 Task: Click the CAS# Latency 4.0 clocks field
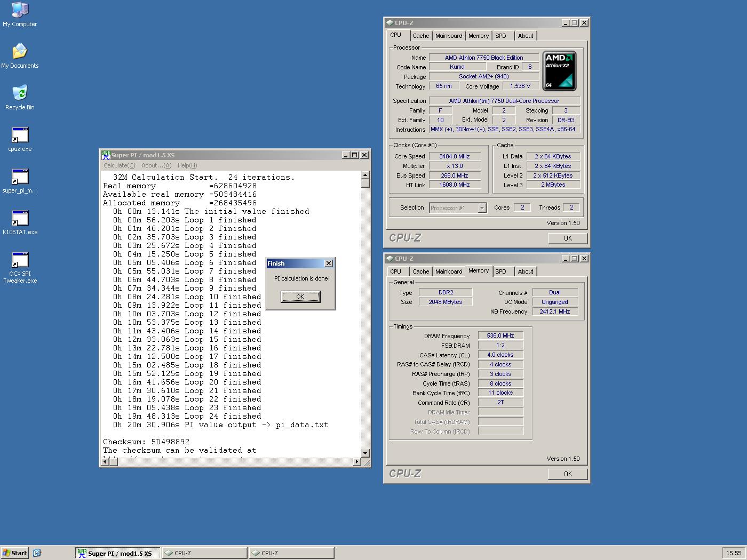pos(500,355)
